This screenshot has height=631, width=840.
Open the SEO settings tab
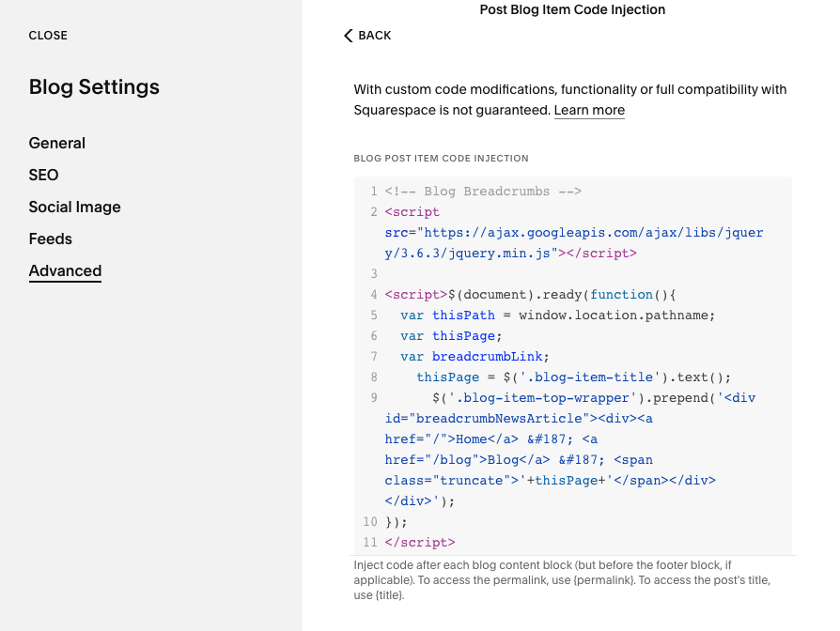(x=43, y=175)
